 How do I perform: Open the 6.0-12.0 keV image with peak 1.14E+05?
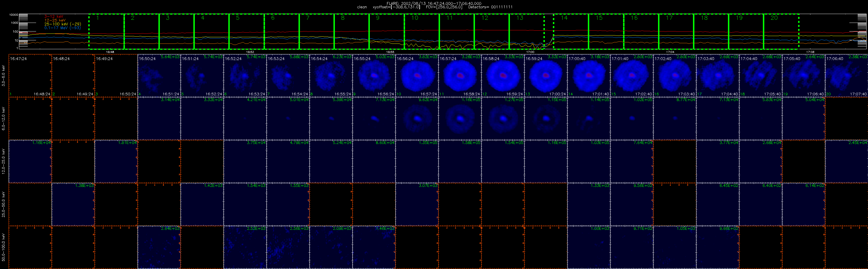pos(589,118)
